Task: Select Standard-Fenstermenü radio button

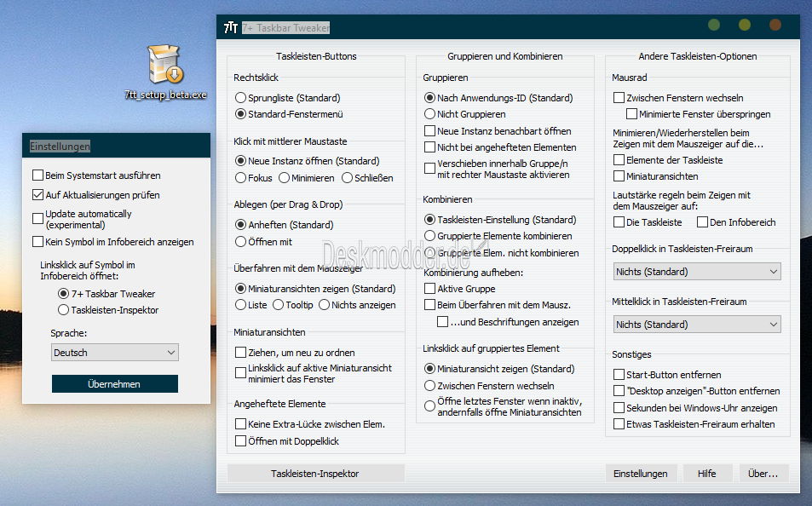Action: [x=240, y=114]
